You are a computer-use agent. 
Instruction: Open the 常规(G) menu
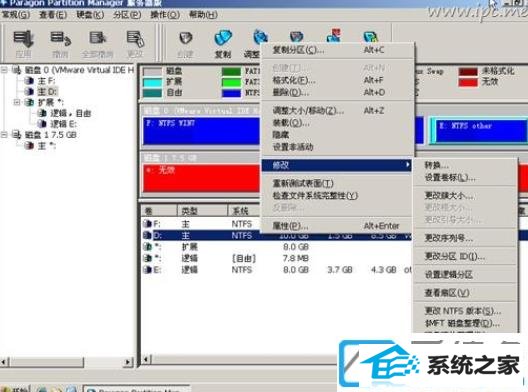[16, 15]
